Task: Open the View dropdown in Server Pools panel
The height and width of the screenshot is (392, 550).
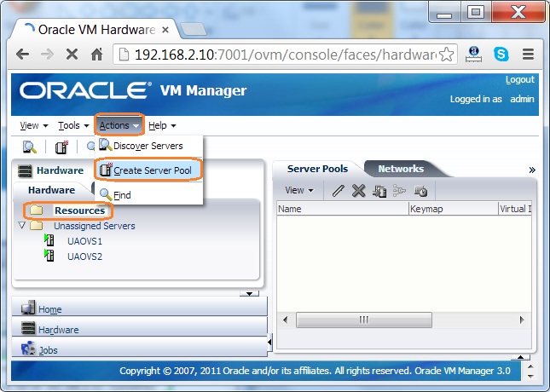Action: (x=299, y=190)
